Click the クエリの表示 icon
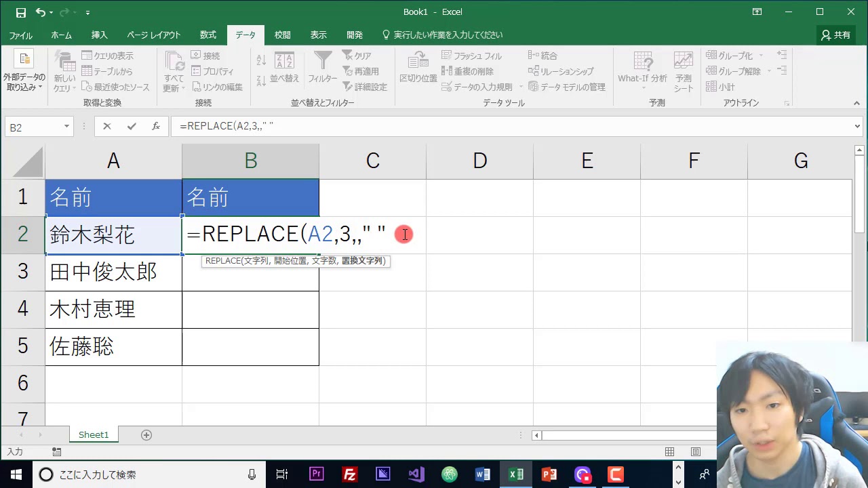Image resolution: width=868 pixels, height=488 pixels. tap(87, 56)
